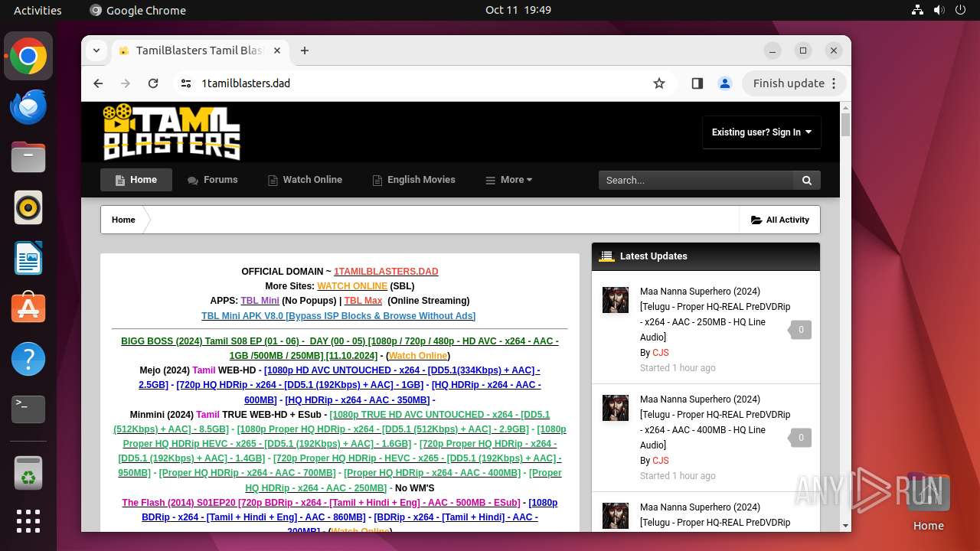980x551 pixels.
Task: Open the power menu icon
Action: coord(960,10)
